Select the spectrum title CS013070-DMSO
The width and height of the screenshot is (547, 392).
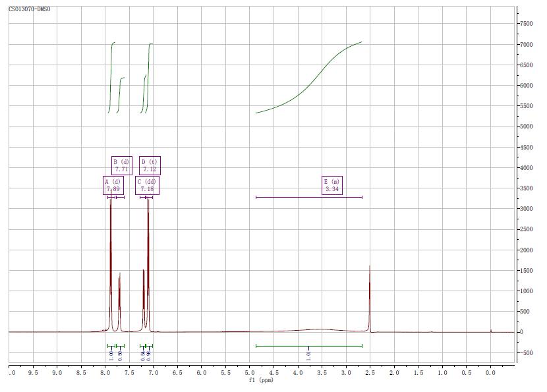point(29,10)
